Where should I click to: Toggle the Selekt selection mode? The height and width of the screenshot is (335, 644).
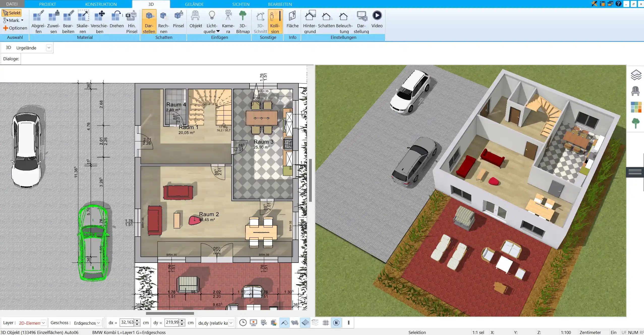click(12, 13)
